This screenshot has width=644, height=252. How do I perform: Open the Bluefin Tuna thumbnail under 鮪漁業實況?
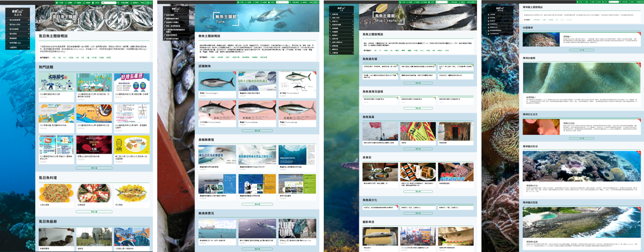[x=297, y=229]
